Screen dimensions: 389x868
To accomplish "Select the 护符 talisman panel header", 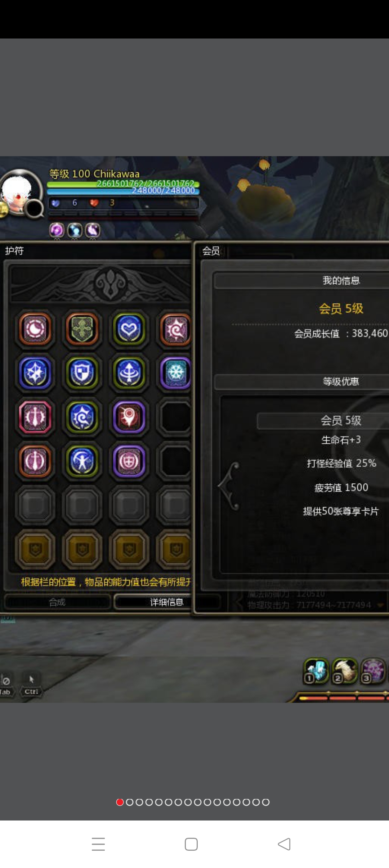I will [14, 251].
